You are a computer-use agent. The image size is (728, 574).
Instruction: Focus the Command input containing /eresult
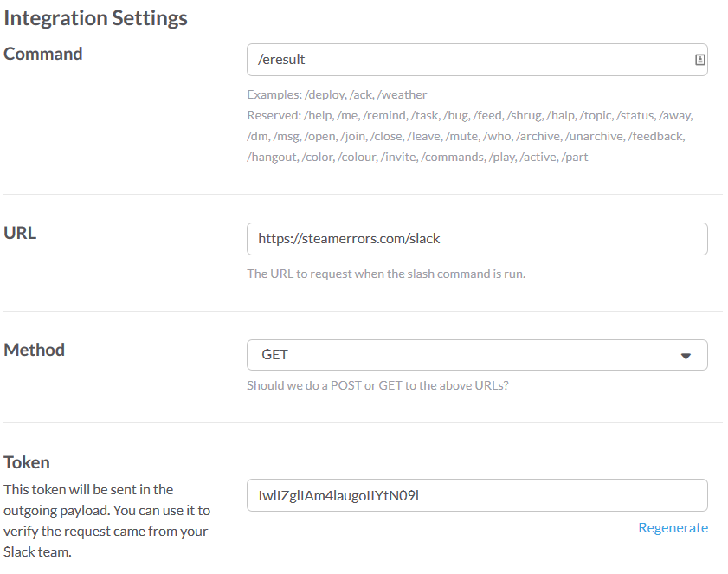[477, 60]
